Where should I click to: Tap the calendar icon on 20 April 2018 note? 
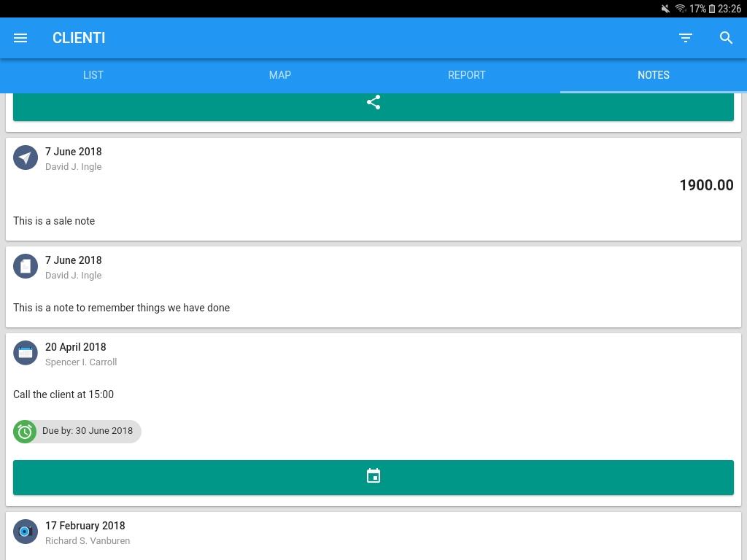[26, 353]
